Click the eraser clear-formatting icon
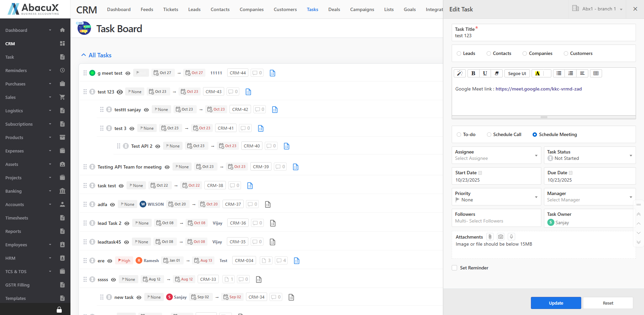This screenshot has width=644, height=315. click(497, 73)
